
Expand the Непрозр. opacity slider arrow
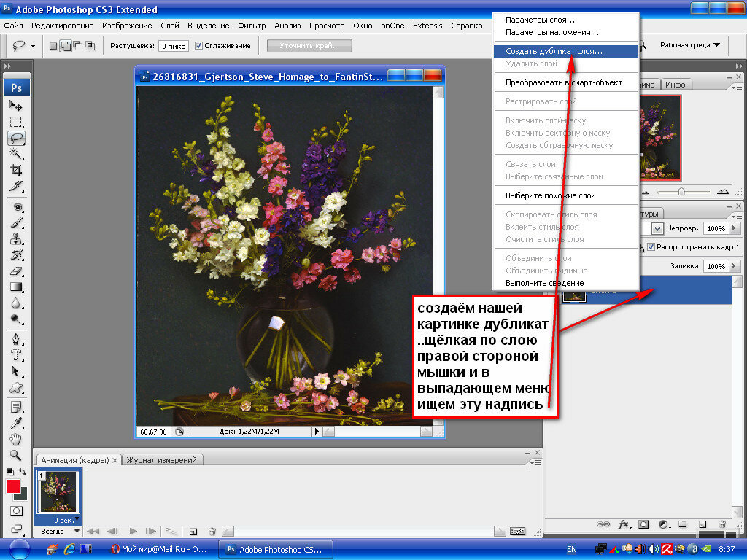click(x=735, y=228)
